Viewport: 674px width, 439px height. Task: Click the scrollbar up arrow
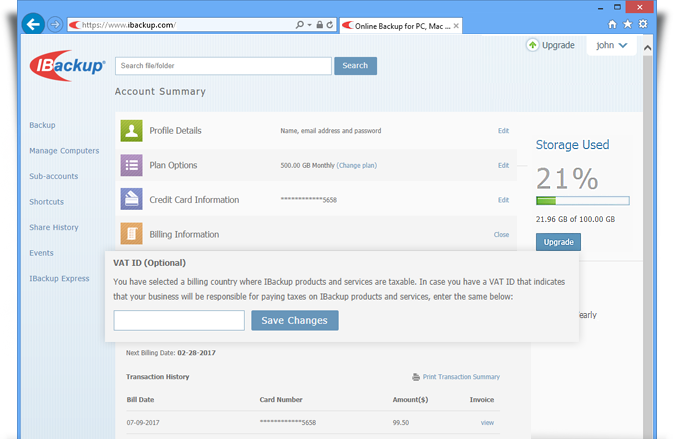tap(647, 48)
